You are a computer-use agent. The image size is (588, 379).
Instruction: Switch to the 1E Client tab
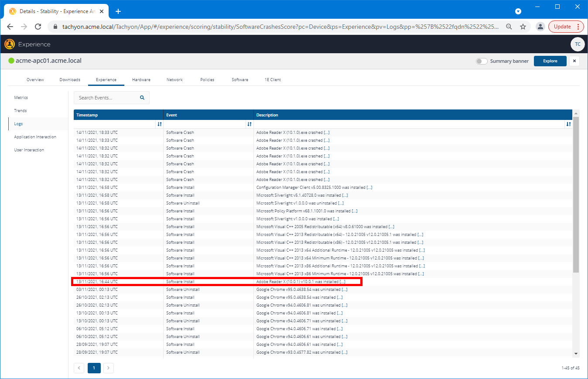[273, 80]
